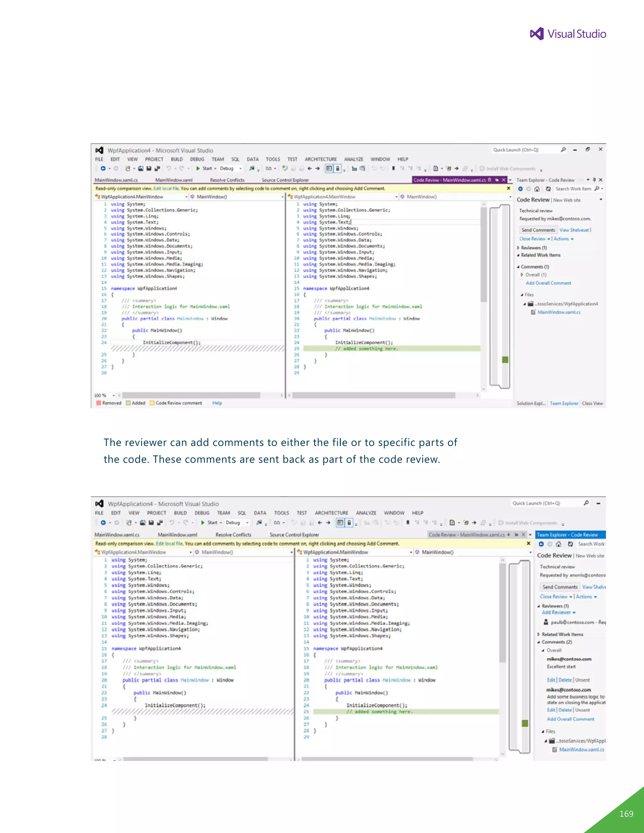Switch to Source Control Explorer tab in upper screenshot

[285, 180]
